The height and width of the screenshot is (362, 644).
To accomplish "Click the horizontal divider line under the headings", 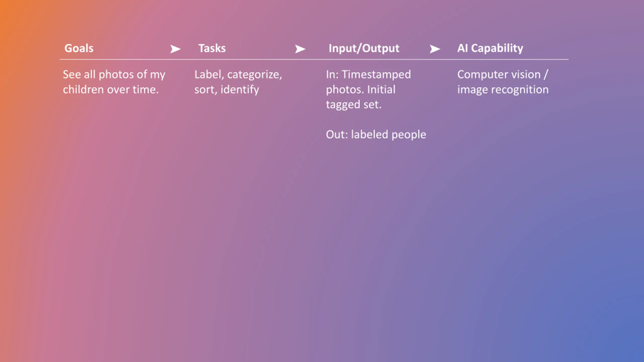I will (314, 60).
